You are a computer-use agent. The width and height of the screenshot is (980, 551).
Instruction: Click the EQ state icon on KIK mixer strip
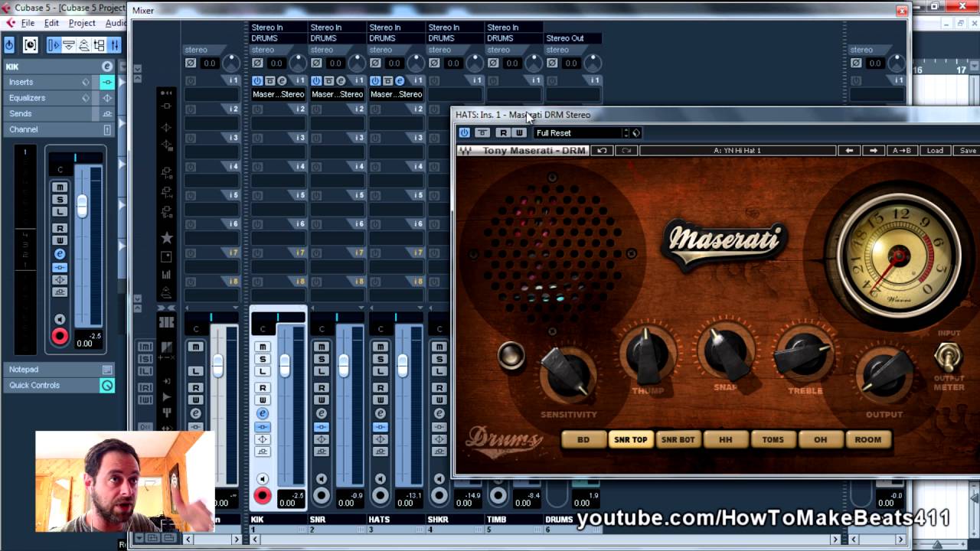[263, 439]
